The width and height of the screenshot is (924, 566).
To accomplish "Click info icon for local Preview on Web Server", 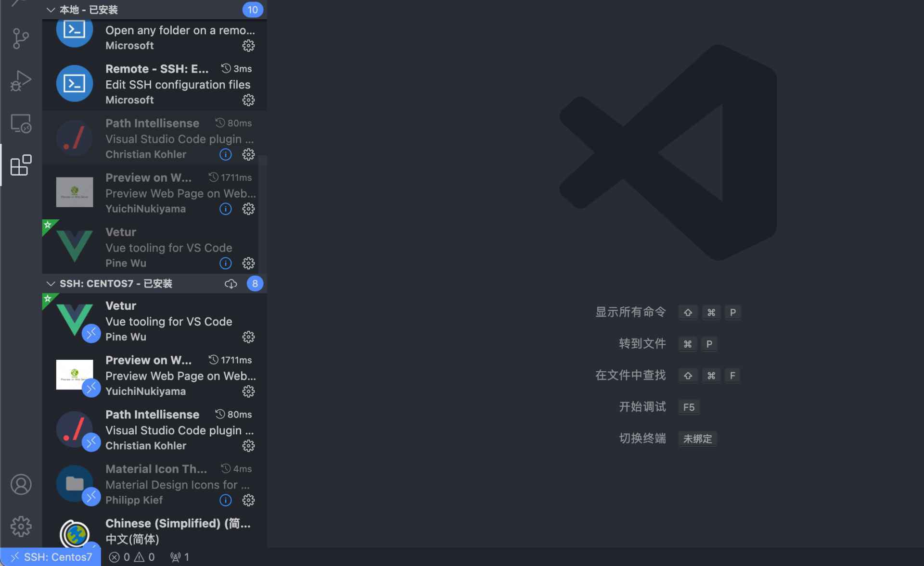I will 225,209.
